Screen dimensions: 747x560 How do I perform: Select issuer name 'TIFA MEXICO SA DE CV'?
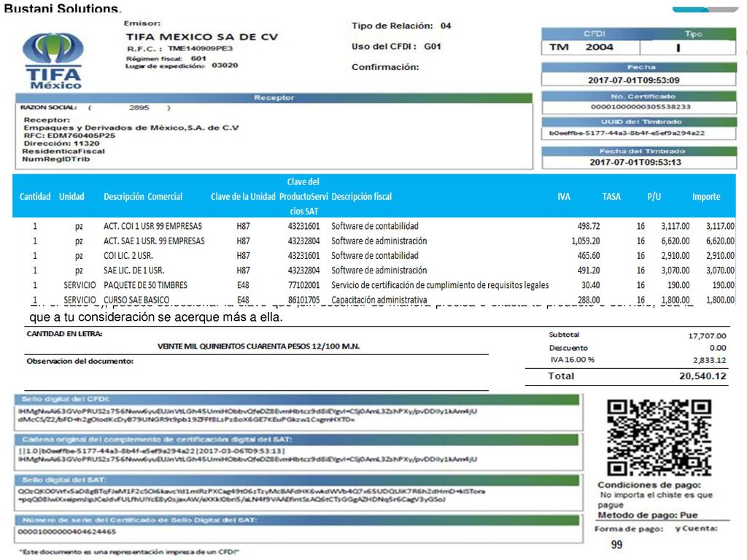(x=202, y=36)
